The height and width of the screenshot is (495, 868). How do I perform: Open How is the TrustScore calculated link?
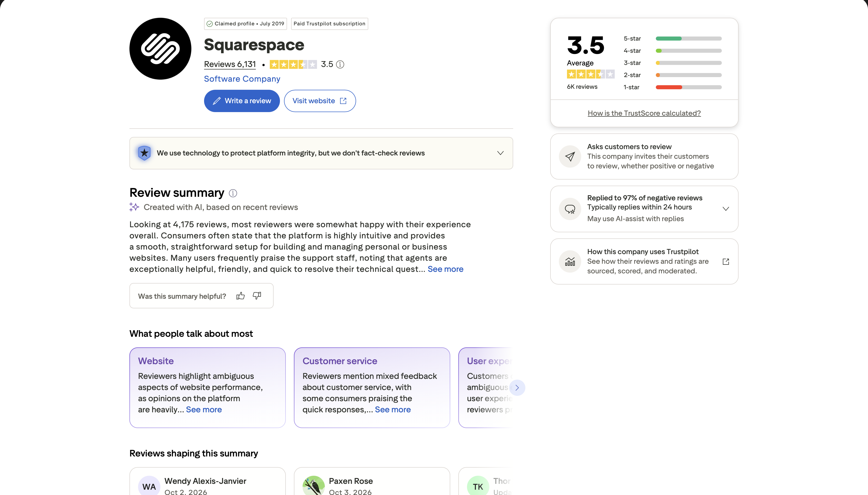[644, 113]
